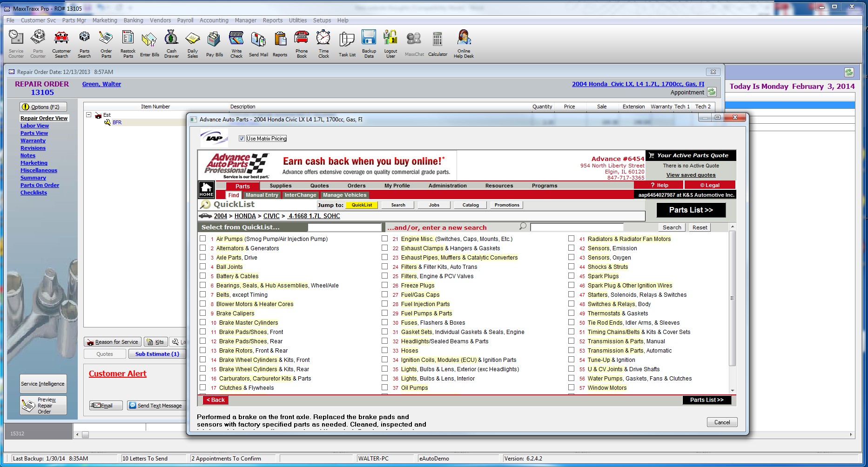Screen dimensions: 868x467
Task: Check the Fuel Injection Parts checkbox
Action: (x=384, y=303)
